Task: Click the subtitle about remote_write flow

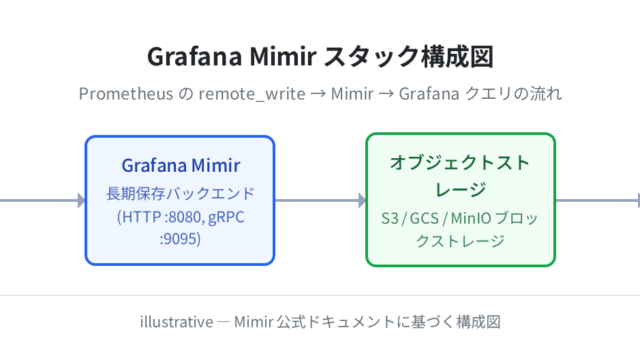Action: pos(320,94)
